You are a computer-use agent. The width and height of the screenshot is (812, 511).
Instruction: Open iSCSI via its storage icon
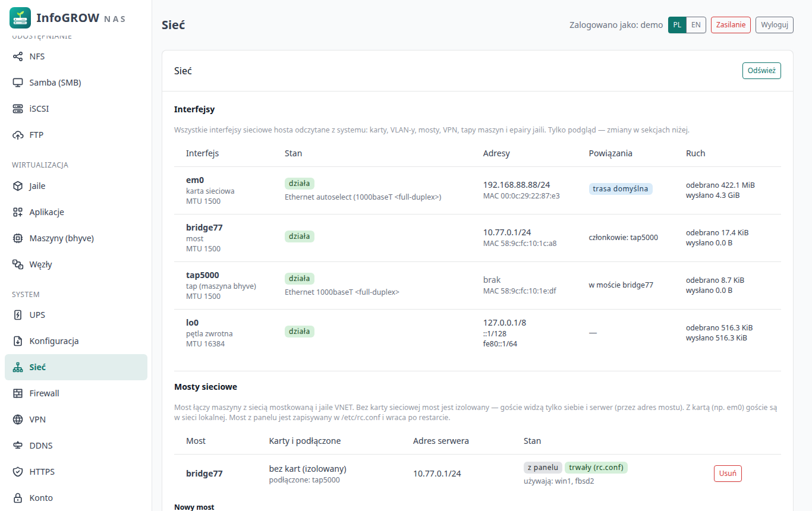coord(18,109)
